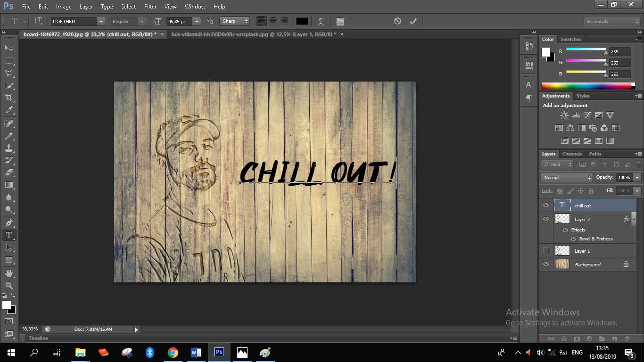Screen dimensions: 644x362
Task: Toggle Bevel & Emboss effect visibility
Action: click(x=573, y=239)
